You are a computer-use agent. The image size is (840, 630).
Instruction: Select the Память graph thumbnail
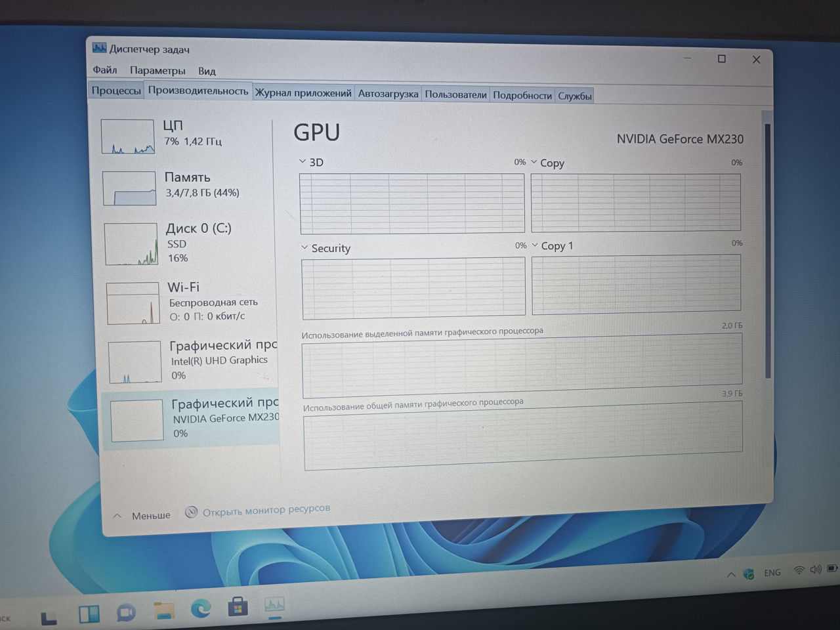129,188
